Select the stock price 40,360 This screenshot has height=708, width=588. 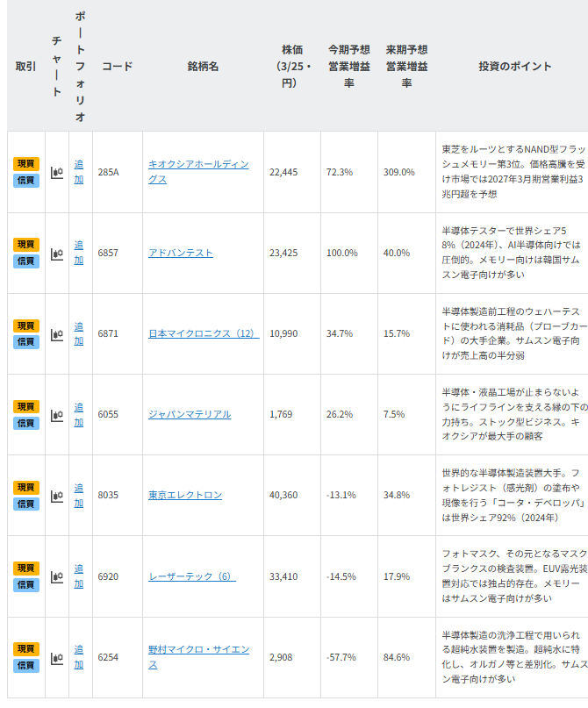pyautogui.click(x=283, y=496)
